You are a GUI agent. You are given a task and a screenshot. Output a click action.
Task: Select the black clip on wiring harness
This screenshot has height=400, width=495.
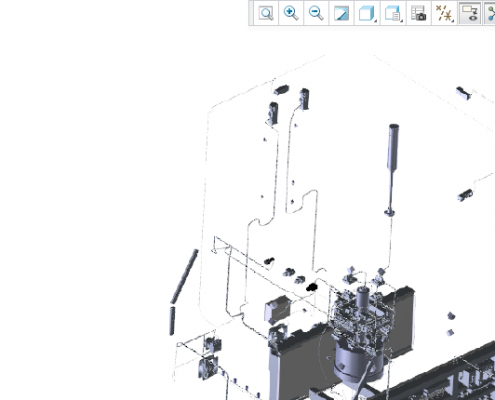click(x=312, y=287)
